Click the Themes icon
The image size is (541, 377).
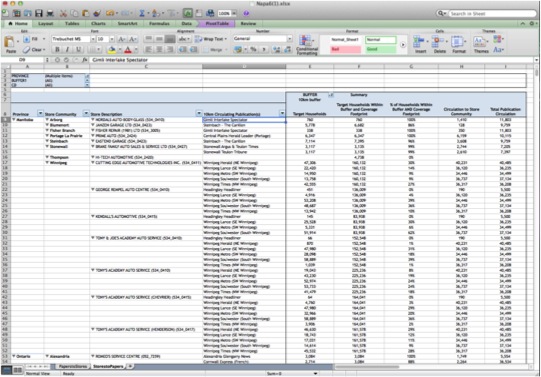[x=481, y=44]
